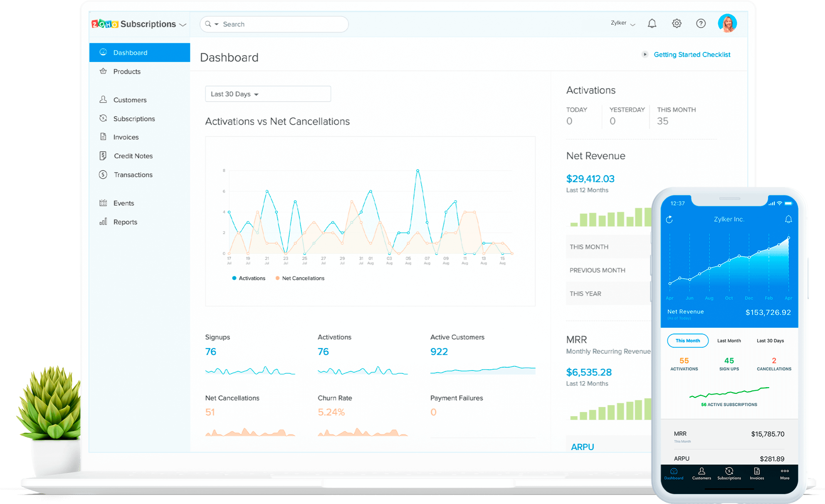Click Activations This Month value 35
This screenshot has width=825, height=504.
(x=663, y=121)
